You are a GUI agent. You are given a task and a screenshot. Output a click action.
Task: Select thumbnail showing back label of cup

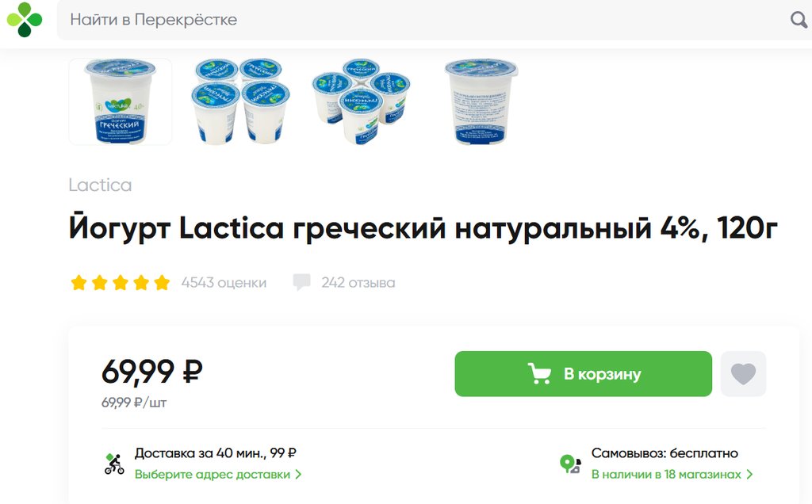(481, 101)
